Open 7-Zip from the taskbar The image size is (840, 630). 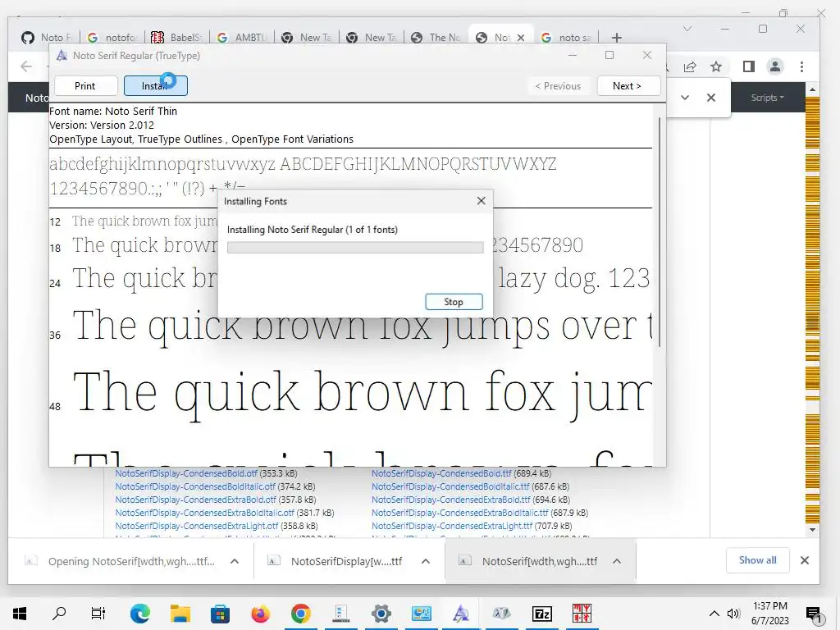541,614
